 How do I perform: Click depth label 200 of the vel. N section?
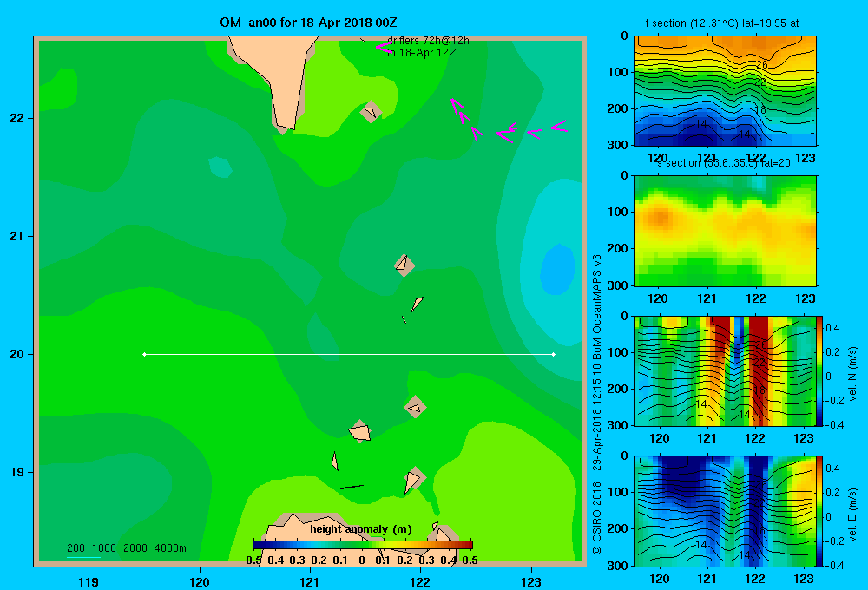(618, 389)
